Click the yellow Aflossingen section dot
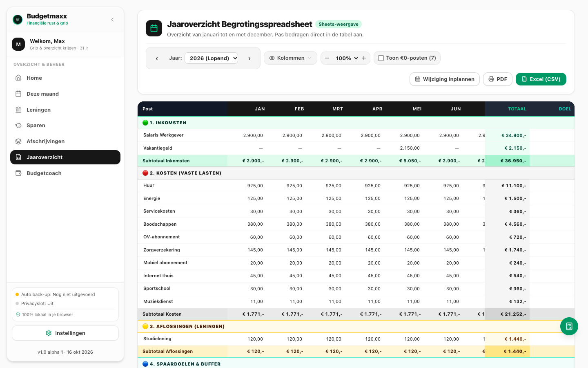 pos(145,326)
